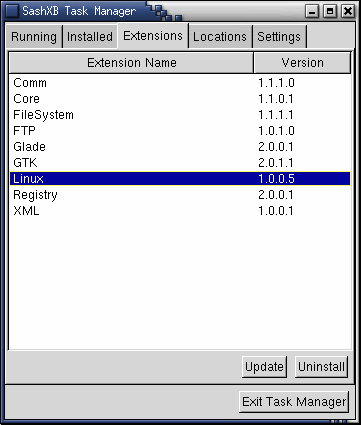
Task: Click version 2.0.1.1 of GTK
Action: [276, 163]
